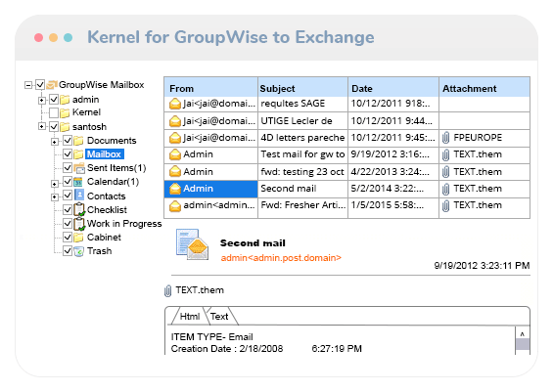Select the Mailbox folder label
Viewport: 553px width, 392px height.
[104, 153]
